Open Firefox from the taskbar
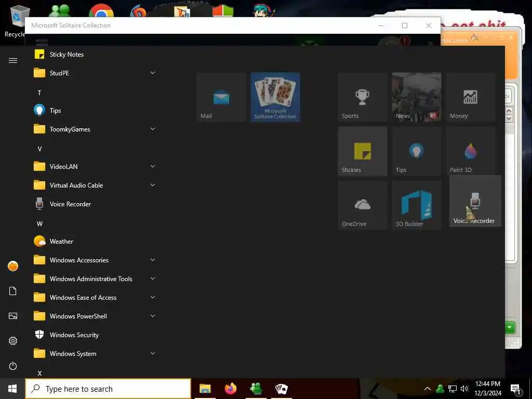532x399 pixels. (230, 389)
